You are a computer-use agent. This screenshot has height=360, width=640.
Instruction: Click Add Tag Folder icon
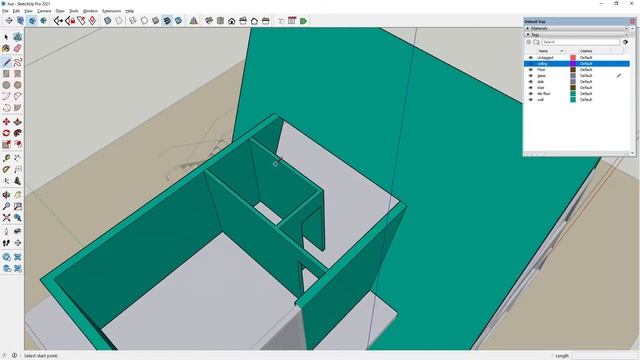coord(536,42)
